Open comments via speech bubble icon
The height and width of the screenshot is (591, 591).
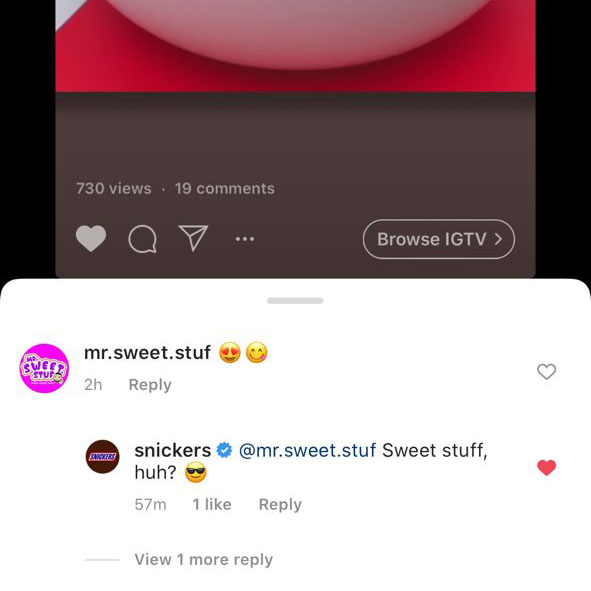(x=142, y=239)
